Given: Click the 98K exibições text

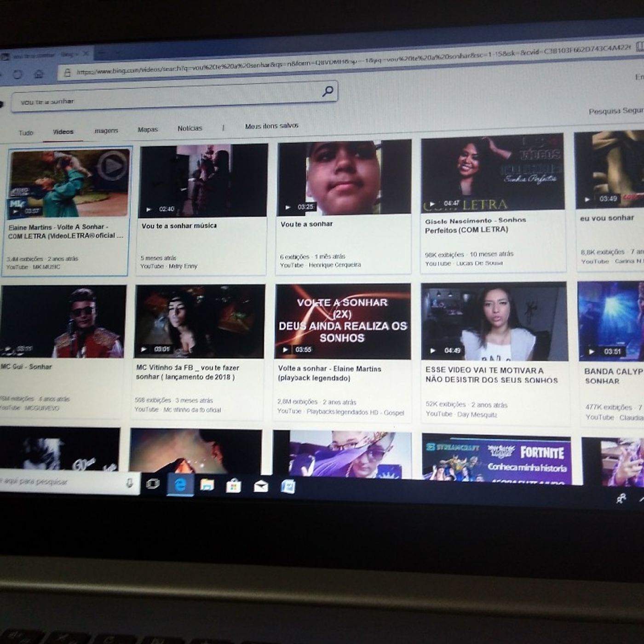Looking at the screenshot, I should click(x=444, y=254).
